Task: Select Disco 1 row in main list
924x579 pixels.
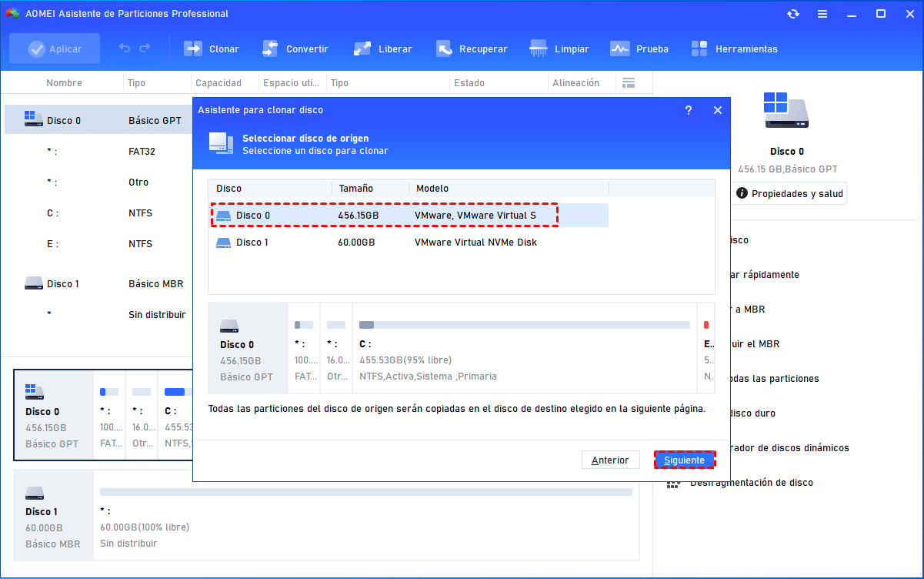Action: [x=98, y=283]
